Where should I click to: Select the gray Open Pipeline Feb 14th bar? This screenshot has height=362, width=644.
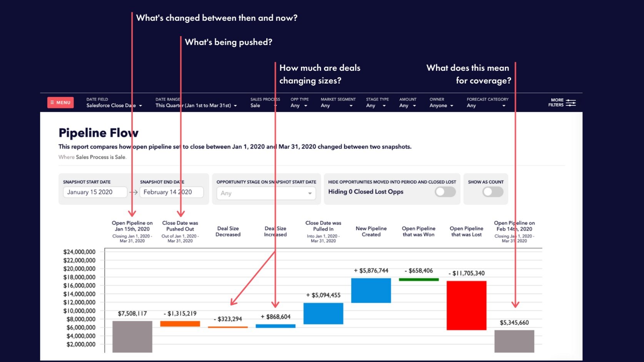(514, 341)
